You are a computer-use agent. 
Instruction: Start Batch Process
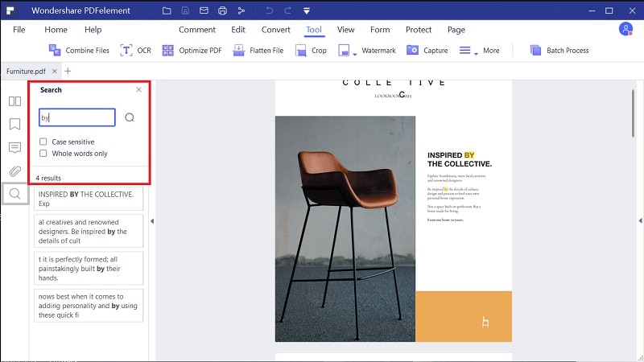[x=559, y=50]
